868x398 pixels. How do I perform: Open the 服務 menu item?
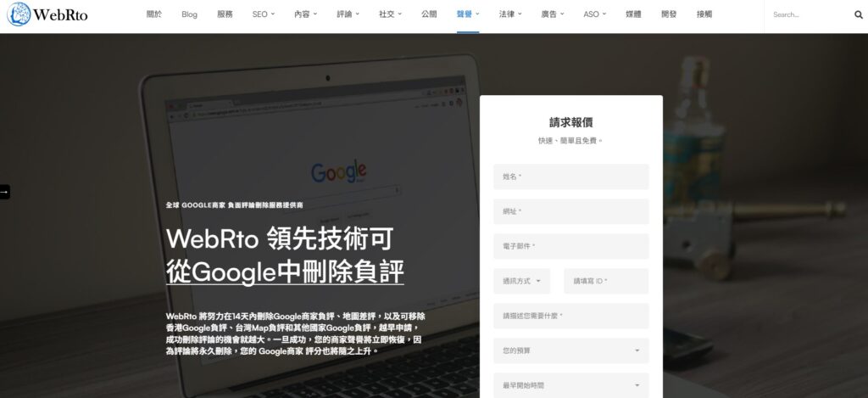(225, 14)
